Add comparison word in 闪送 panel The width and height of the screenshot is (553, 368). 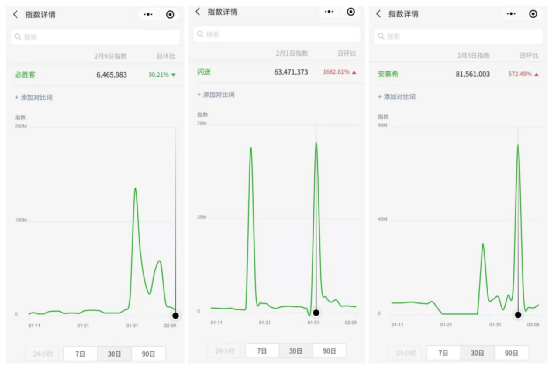tap(215, 95)
